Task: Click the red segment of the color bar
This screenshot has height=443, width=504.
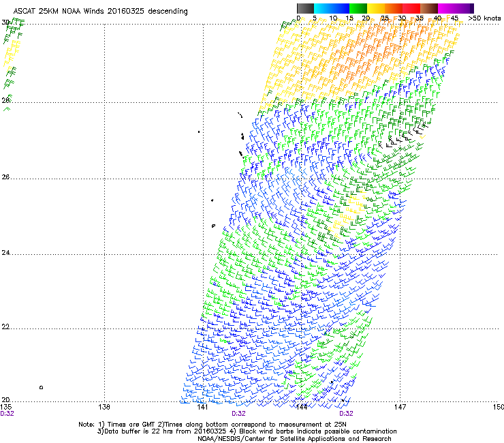Action: (x=411, y=8)
